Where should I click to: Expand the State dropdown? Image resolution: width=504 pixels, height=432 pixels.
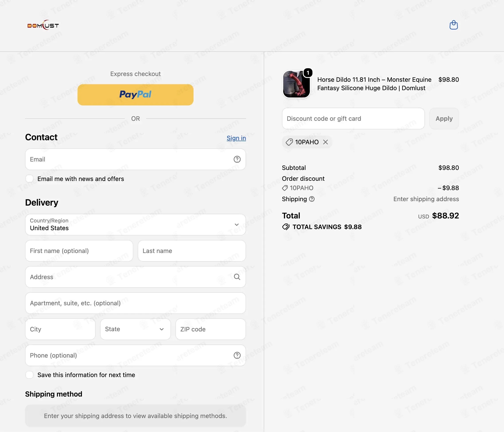click(136, 329)
